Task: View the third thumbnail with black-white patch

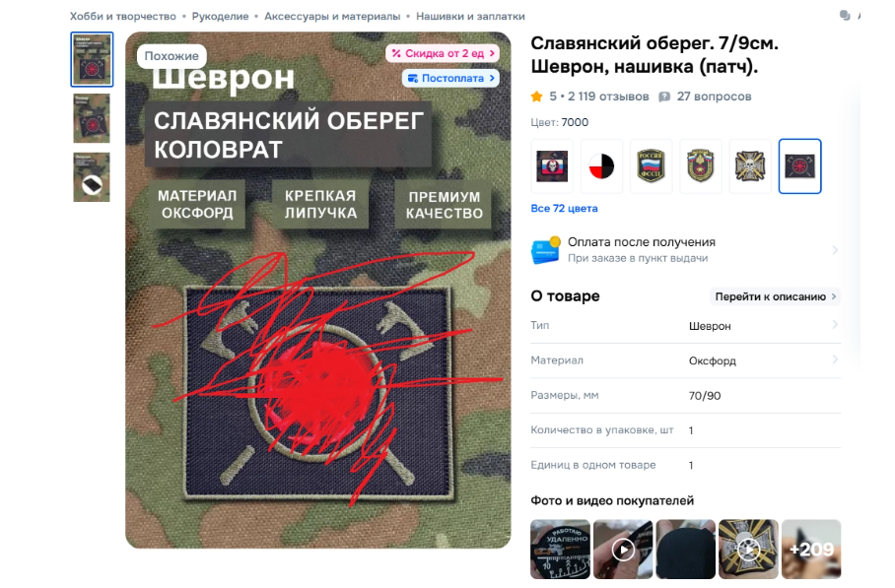Action: pos(92,177)
